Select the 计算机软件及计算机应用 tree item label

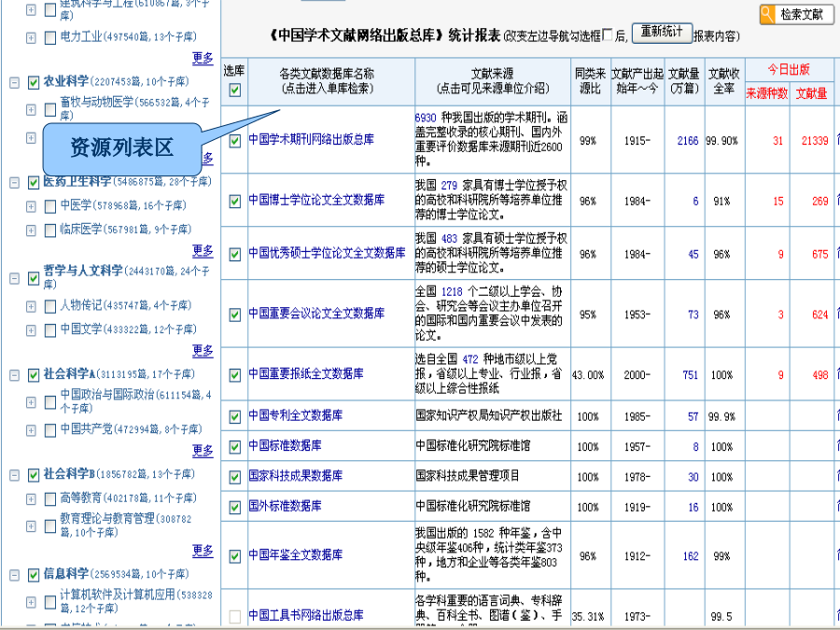(136, 601)
